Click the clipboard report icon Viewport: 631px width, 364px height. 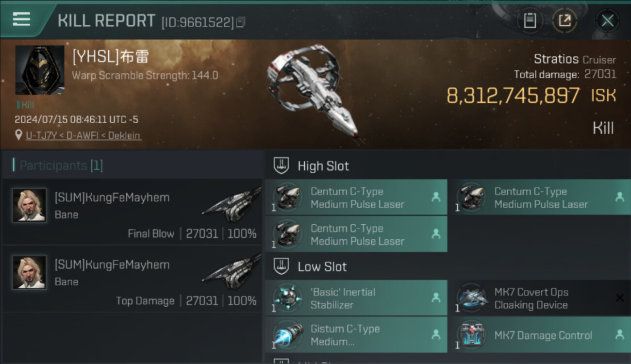point(530,20)
